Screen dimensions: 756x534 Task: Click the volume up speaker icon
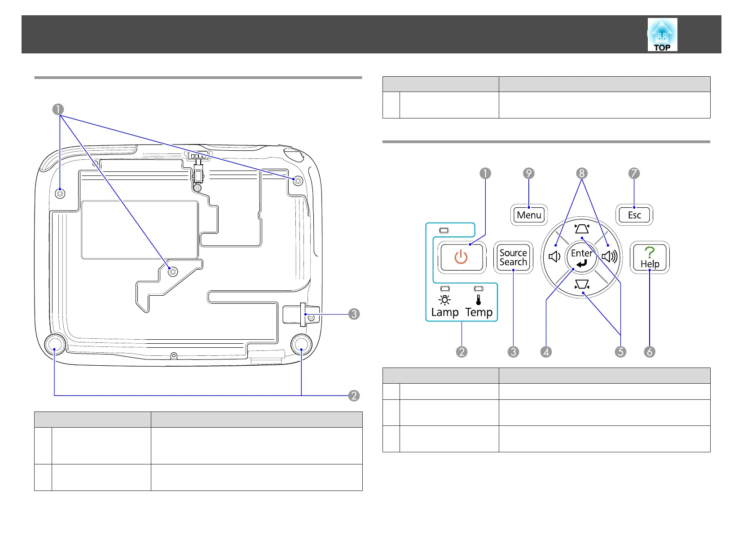click(609, 257)
